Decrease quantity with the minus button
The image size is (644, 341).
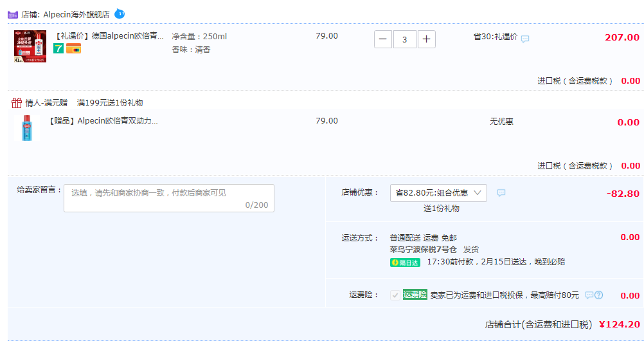point(383,39)
